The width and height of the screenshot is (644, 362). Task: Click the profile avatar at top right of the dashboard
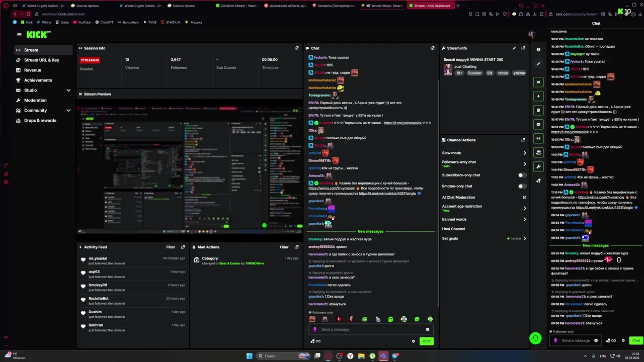(x=532, y=35)
